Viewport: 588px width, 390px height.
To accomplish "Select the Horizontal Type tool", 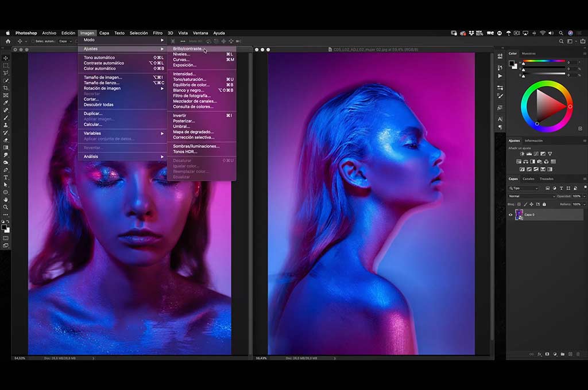I will click(6, 177).
